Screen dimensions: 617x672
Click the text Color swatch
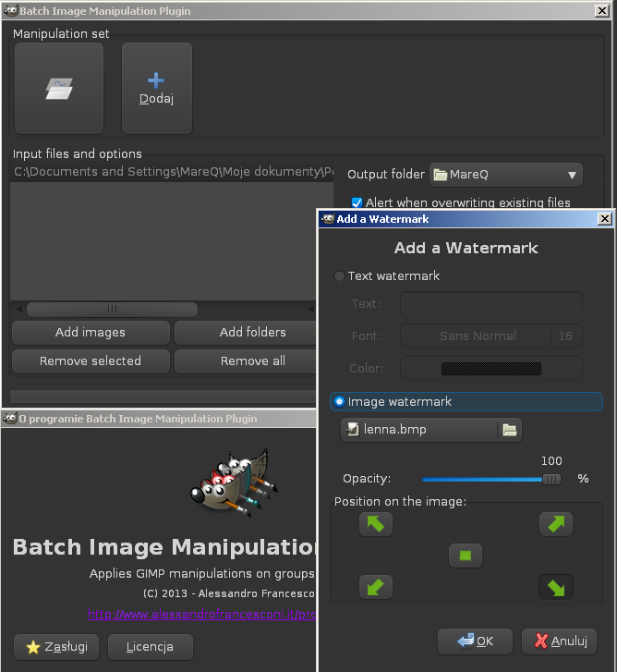(x=491, y=369)
